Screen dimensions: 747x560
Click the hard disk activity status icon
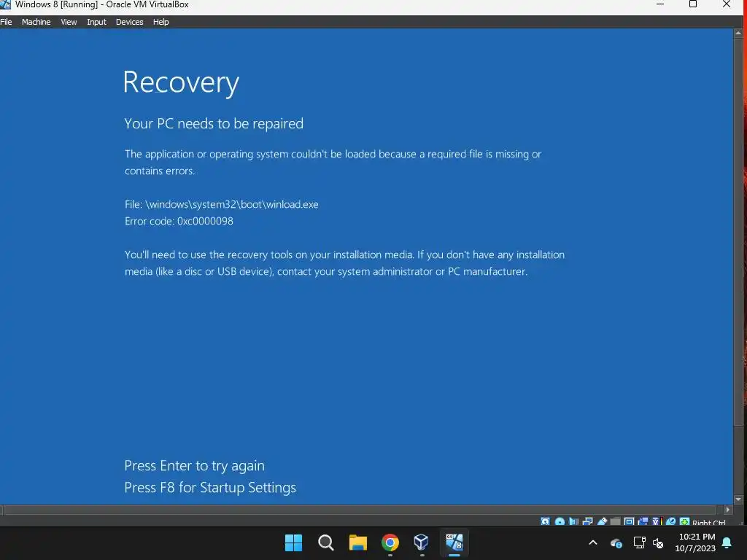coord(545,521)
